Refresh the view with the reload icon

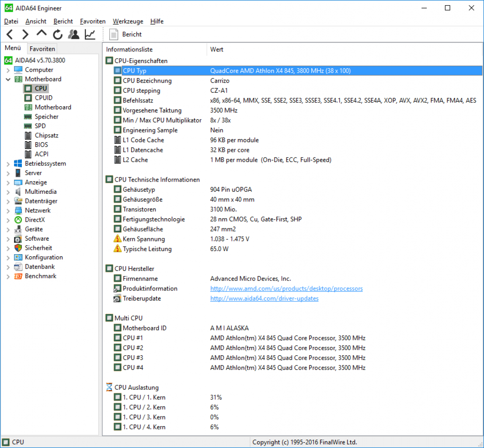(x=57, y=34)
